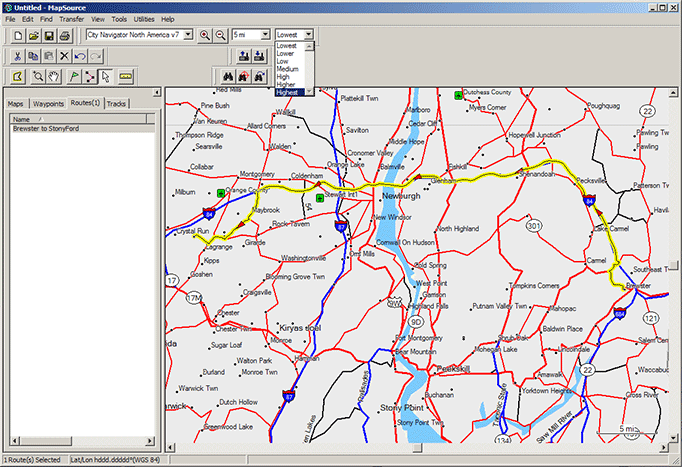682x467 pixels.
Task: Open the File menu
Action: [x=10, y=19]
